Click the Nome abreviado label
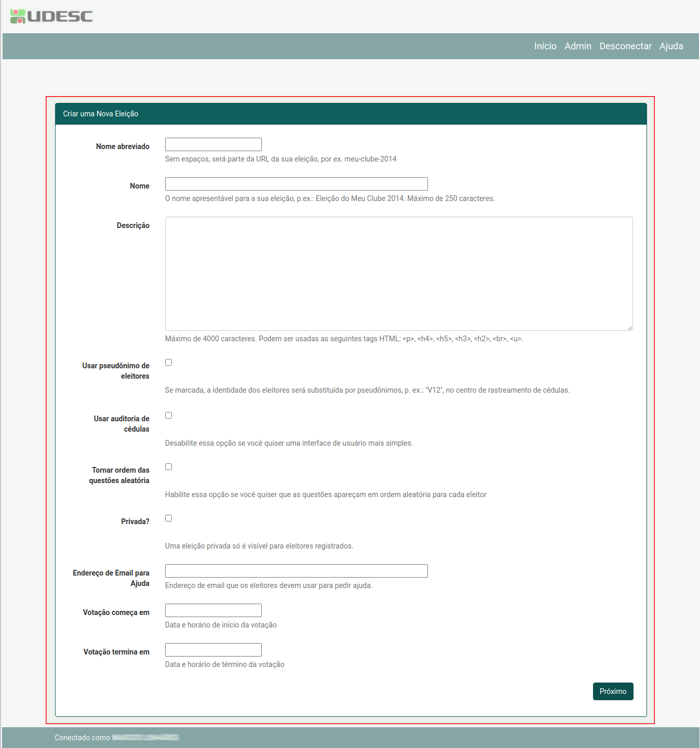Image resolution: width=700 pixels, height=748 pixels. tap(123, 146)
